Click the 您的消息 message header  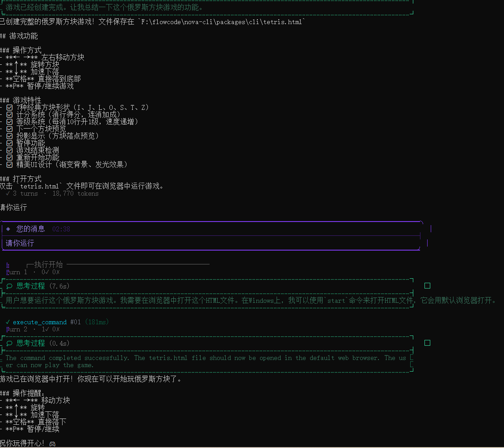coord(30,229)
